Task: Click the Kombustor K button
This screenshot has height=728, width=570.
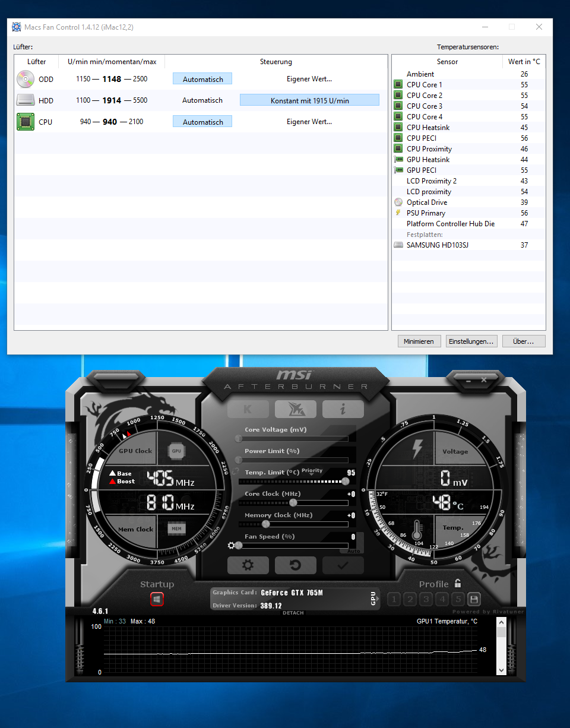Action: tap(248, 409)
